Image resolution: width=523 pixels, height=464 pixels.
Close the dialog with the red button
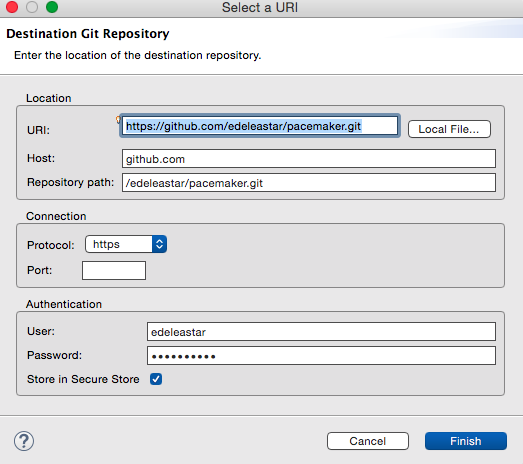click(12, 7)
